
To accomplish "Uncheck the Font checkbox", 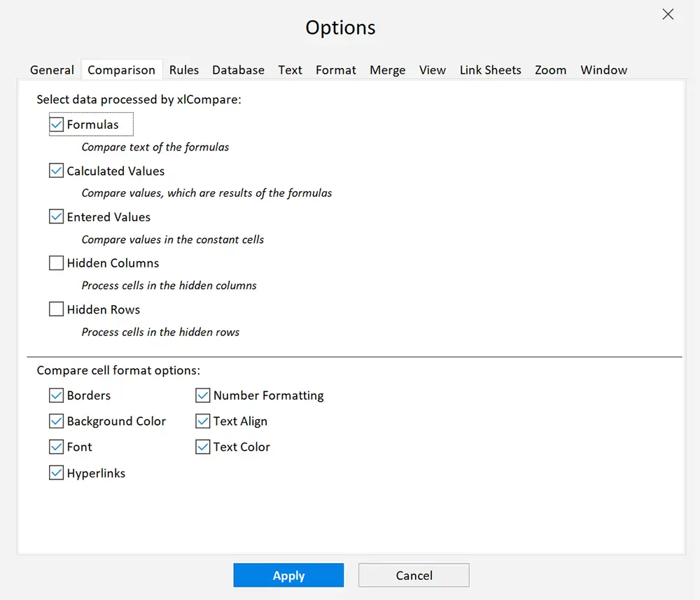I will [x=56, y=446].
